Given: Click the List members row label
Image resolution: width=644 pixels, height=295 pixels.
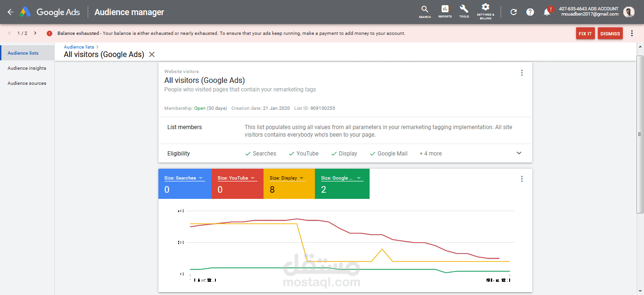Looking at the screenshot, I should (184, 127).
